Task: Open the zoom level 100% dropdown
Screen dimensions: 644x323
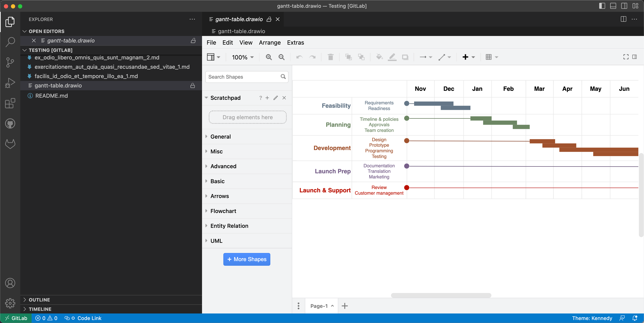Action: [x=242, y=57]
